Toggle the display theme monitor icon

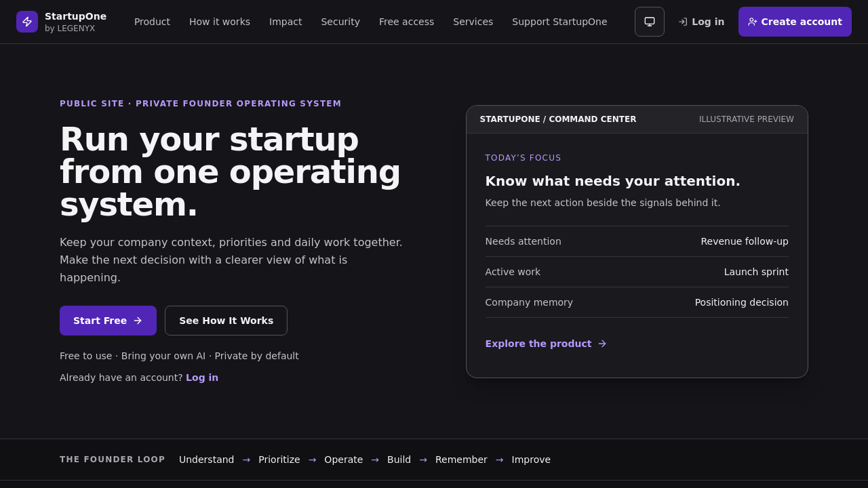pos(650,22)
